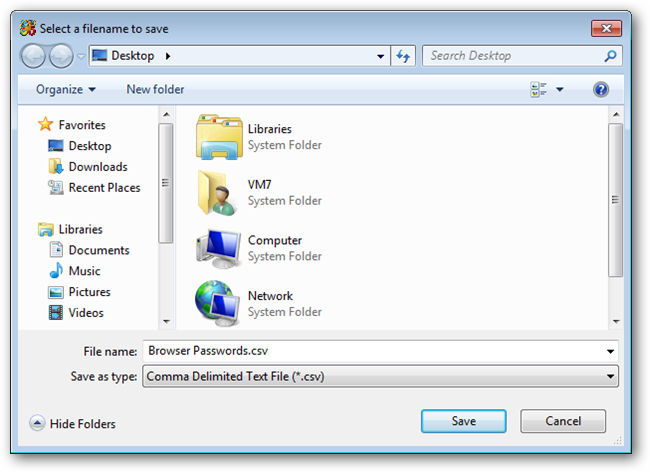Click the Forward navigation arrow
The image size is (650, 472).
pos(61,56)
